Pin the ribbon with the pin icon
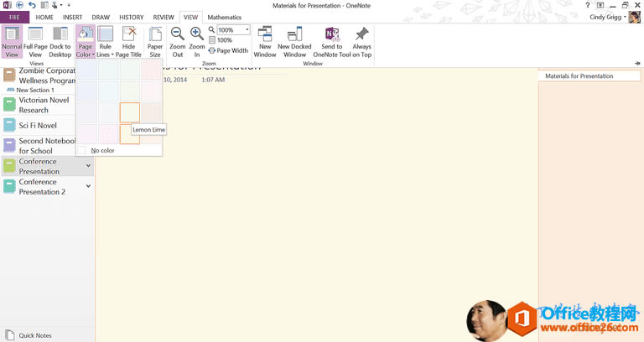Image resolution: width=644 pixels, height=342 pixels. (x=637, y=63)
